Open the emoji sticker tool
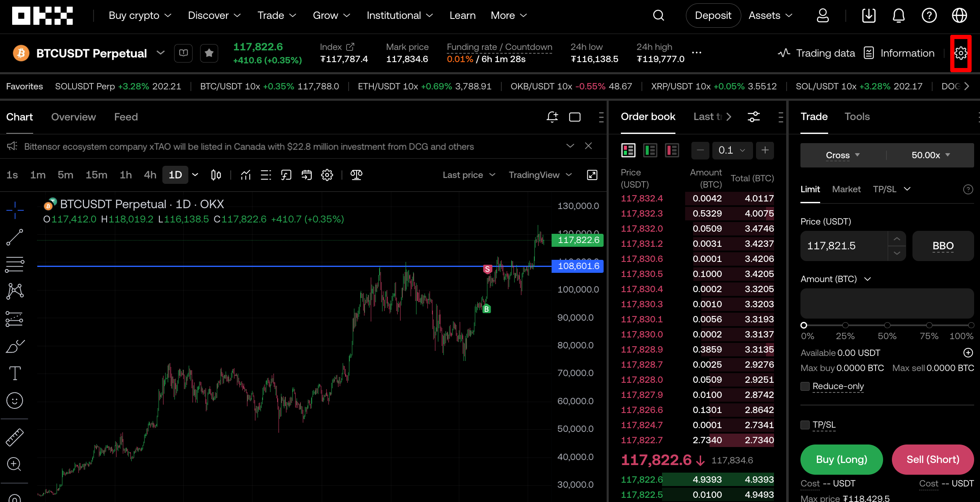The height and width of the screenshot is (502, 980). pos(15,400)
